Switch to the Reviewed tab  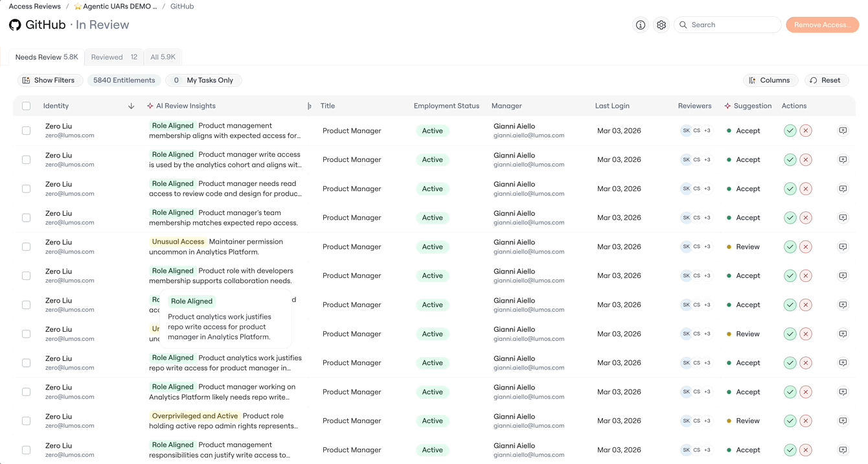click(114, 57)
